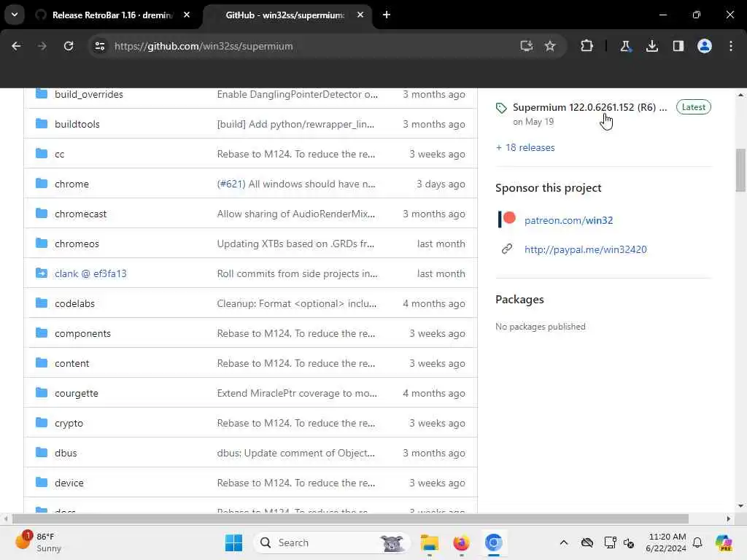Open 'Extend MiraclePtr coverage' commit message
Screen dimensions: 747x560
[x=297, y=393]
